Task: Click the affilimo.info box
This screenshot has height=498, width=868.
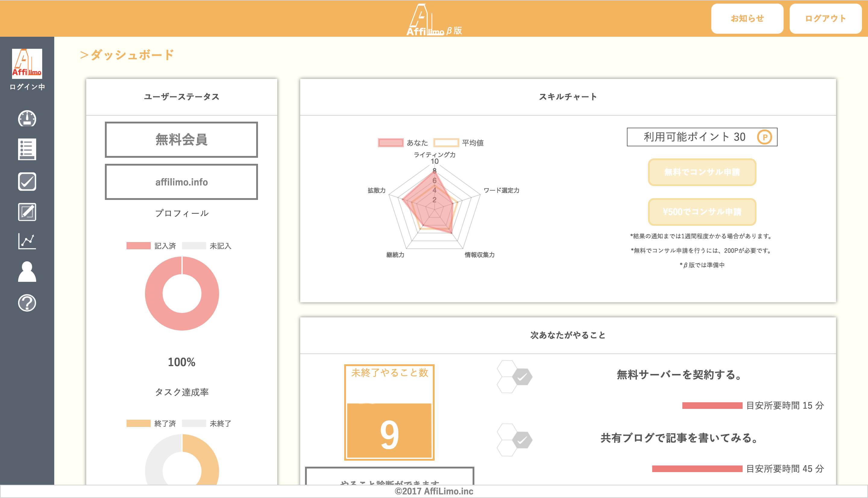Action: pos(181,182)
